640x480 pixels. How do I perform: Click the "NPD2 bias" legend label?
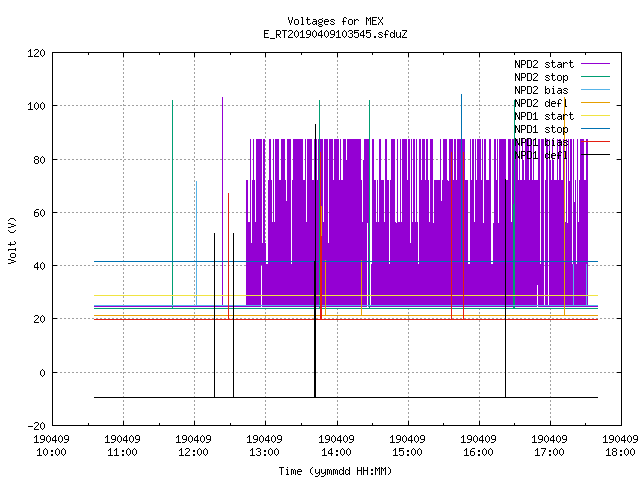click(x=541, y=90)
